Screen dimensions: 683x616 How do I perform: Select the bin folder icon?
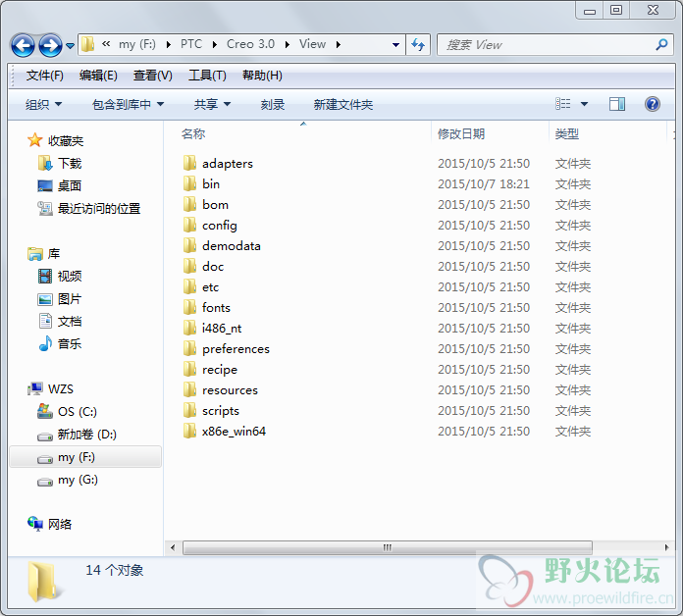click(x=189, y=183)
